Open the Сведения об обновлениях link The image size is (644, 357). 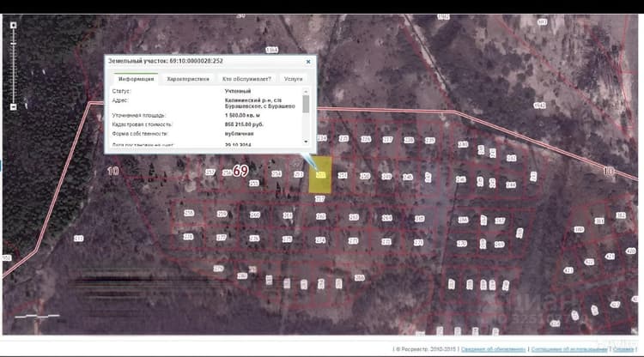coord(493,349)
